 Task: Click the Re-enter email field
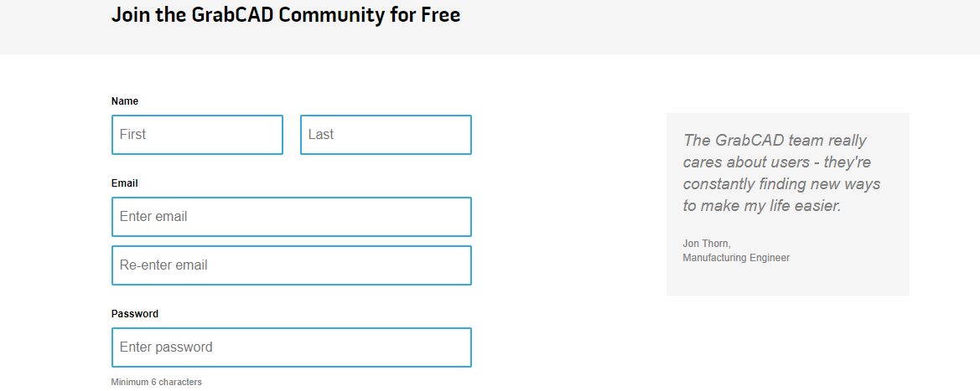point(291,265)
